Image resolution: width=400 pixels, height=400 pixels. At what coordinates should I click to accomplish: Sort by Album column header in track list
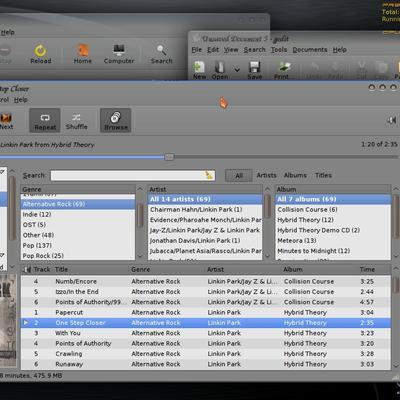coord(293,269)
